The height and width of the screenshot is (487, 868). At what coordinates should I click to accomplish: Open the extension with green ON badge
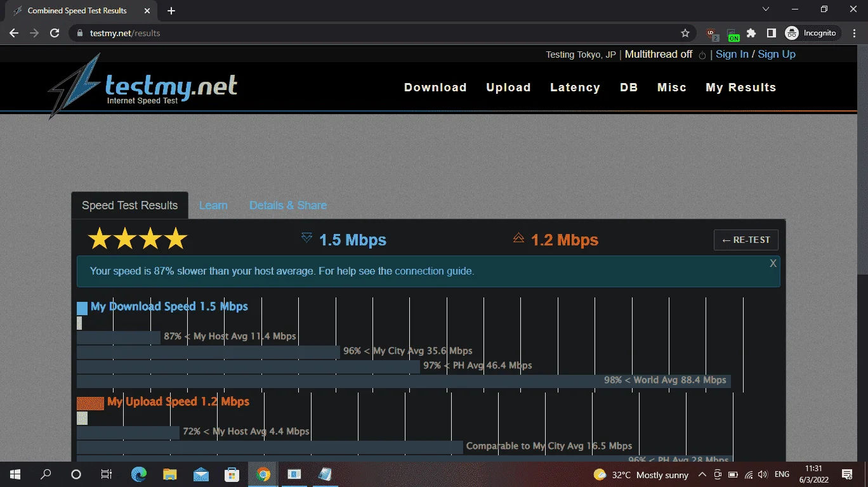pos(732,34)
